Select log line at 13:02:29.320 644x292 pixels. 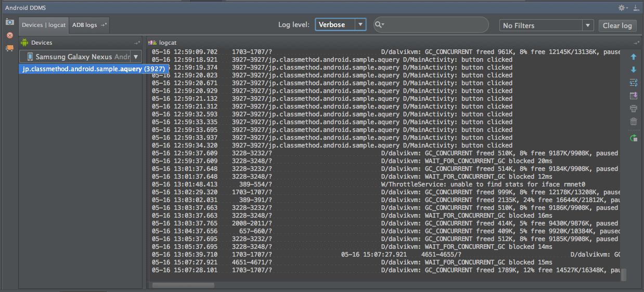point(386,192)
